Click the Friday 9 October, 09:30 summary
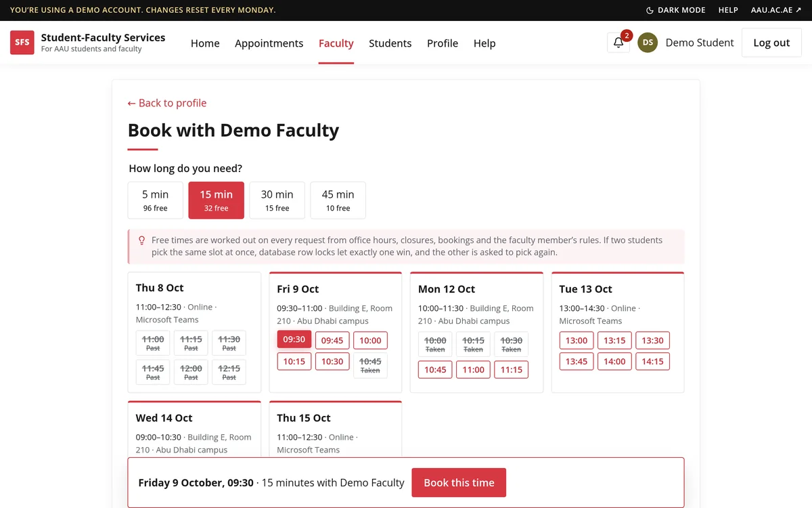This screenshot has width=812, height=508. pyautogui.click(x=196, y=483)
